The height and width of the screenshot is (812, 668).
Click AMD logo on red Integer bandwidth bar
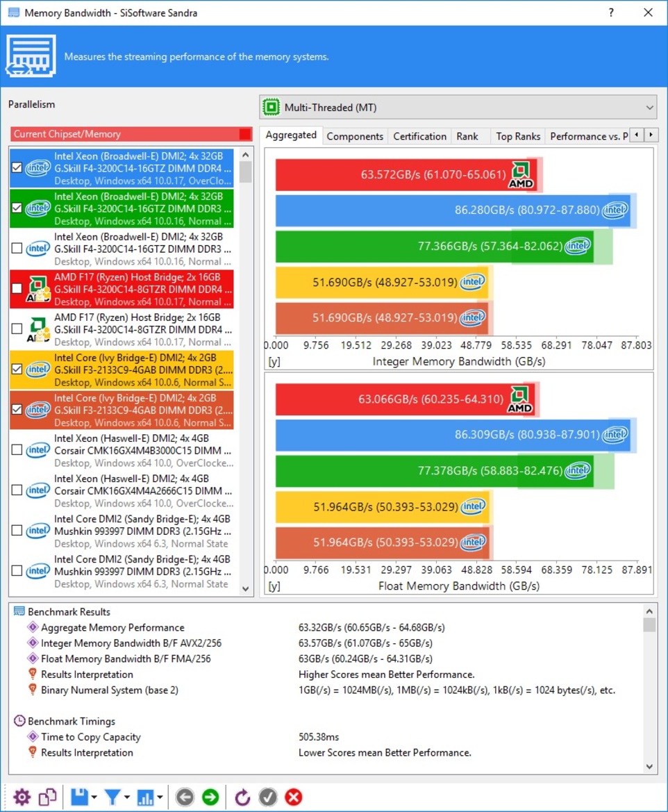tap(520, 175)
